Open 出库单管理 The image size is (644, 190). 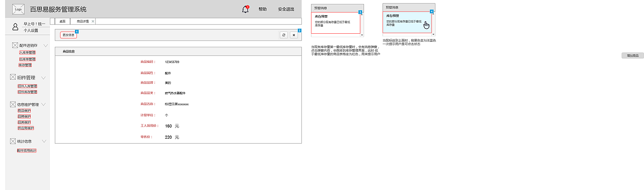click(x=28, y=59)
